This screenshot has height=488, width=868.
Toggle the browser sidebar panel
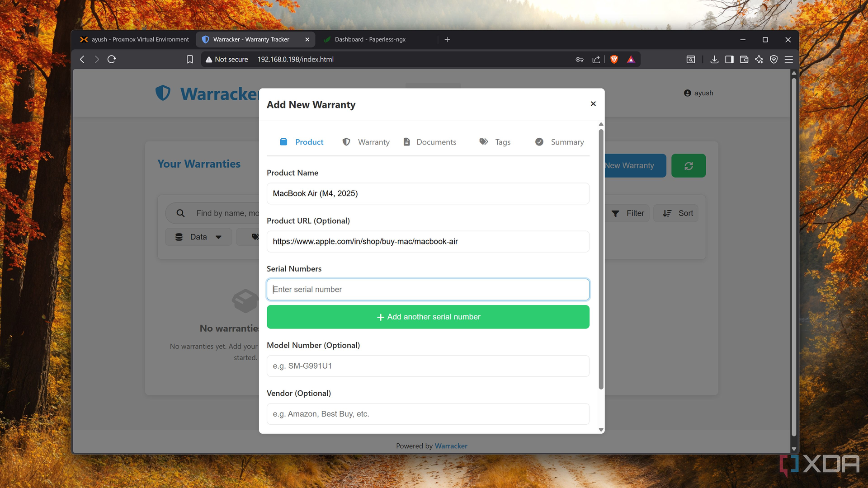pyautogui.click(x=729, y=59)
